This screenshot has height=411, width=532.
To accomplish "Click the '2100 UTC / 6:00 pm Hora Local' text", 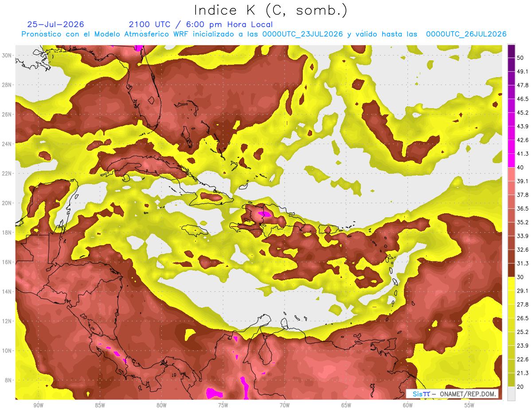I will point(200,24).
